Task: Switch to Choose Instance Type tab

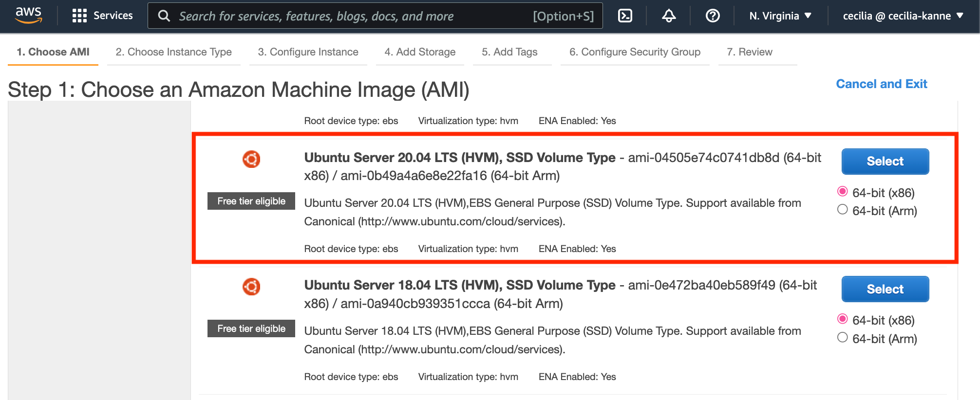Action: (174, 52)
